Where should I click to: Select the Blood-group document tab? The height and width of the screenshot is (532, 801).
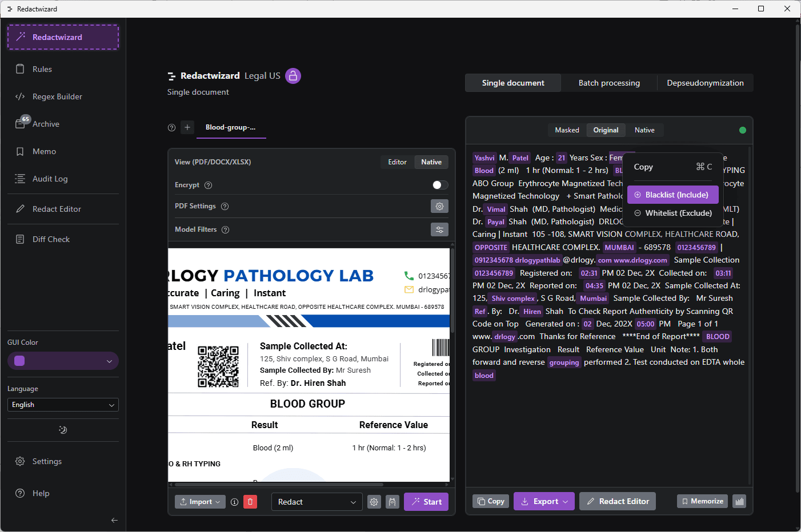click(x=231, y=127)
